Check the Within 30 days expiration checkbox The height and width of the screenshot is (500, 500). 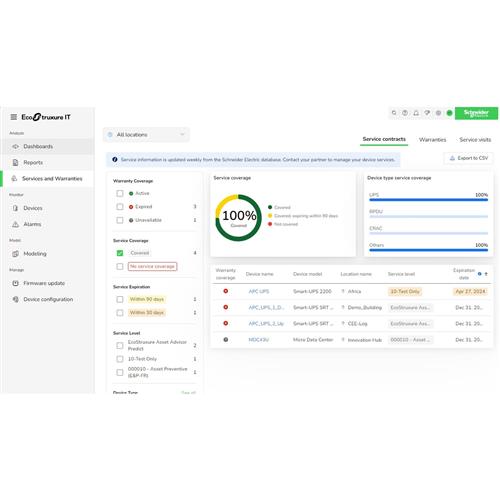(120, 313)
